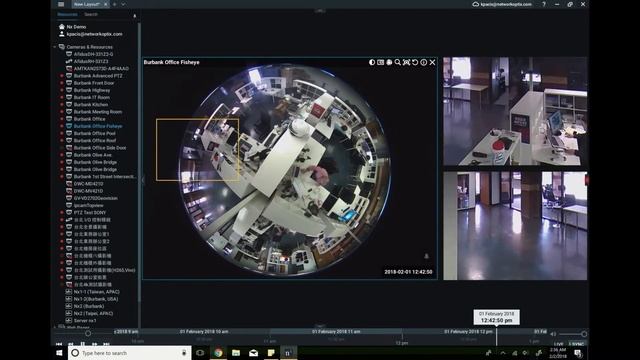The image size is (640, 360).
Task: Add a new layout tab
Action: [x=115, y=4]
